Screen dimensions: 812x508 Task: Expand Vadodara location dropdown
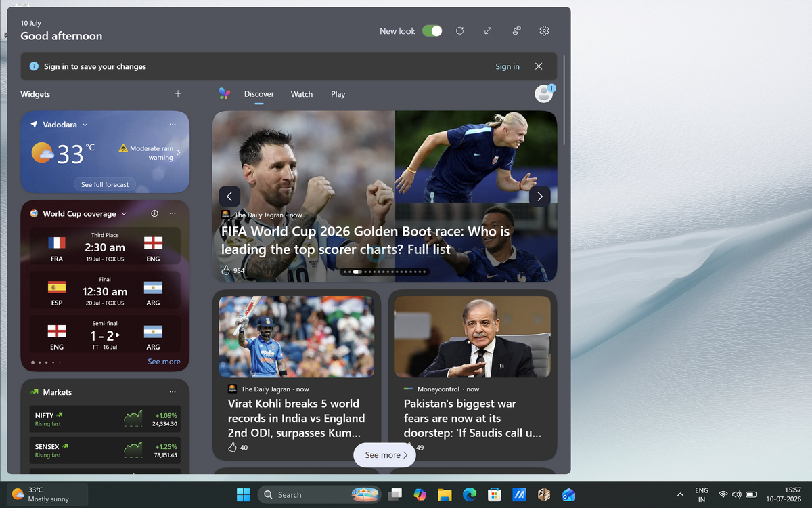click(85, 125)
